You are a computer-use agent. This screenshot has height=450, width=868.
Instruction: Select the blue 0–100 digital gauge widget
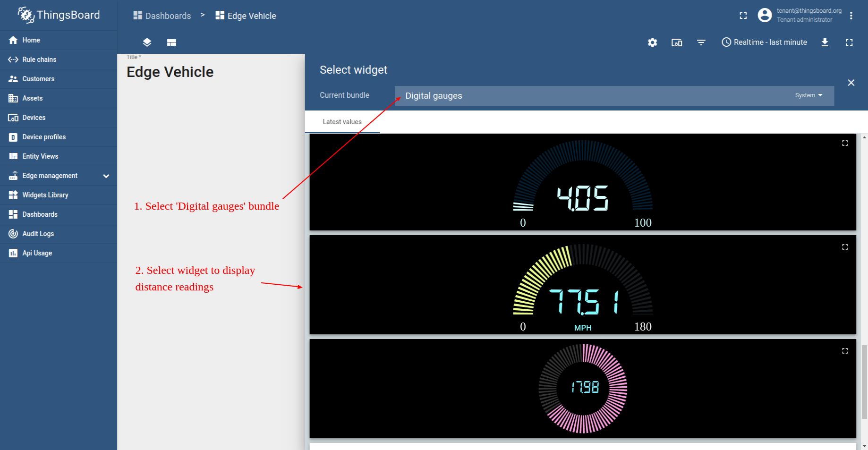583,182
